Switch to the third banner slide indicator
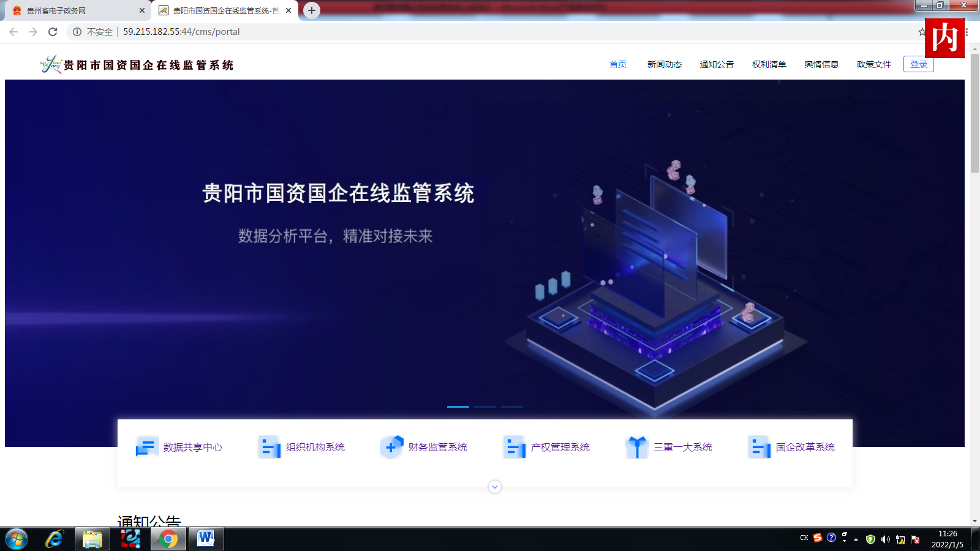 [512, 407]
